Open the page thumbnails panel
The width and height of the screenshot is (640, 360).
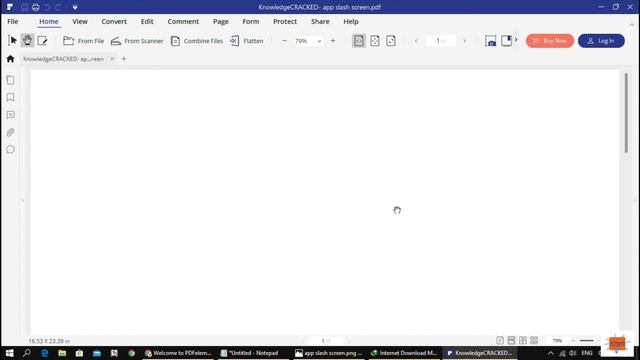click(11, 80)
